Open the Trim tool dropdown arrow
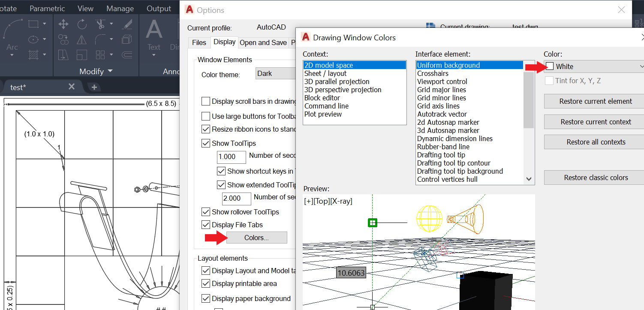The width and height of the screenshot is (644, 310). 111,24
